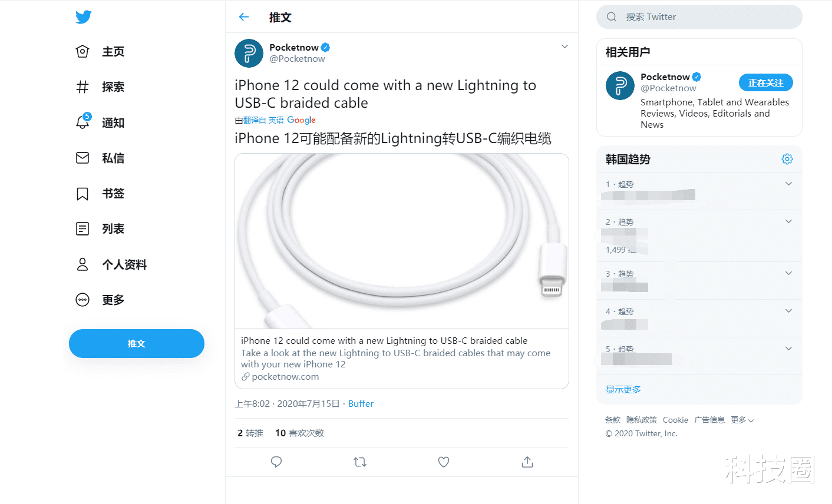Click the share/upload icon under the tweet
Image resolution: width=832 pixels, height=504 pixels.
527,462
